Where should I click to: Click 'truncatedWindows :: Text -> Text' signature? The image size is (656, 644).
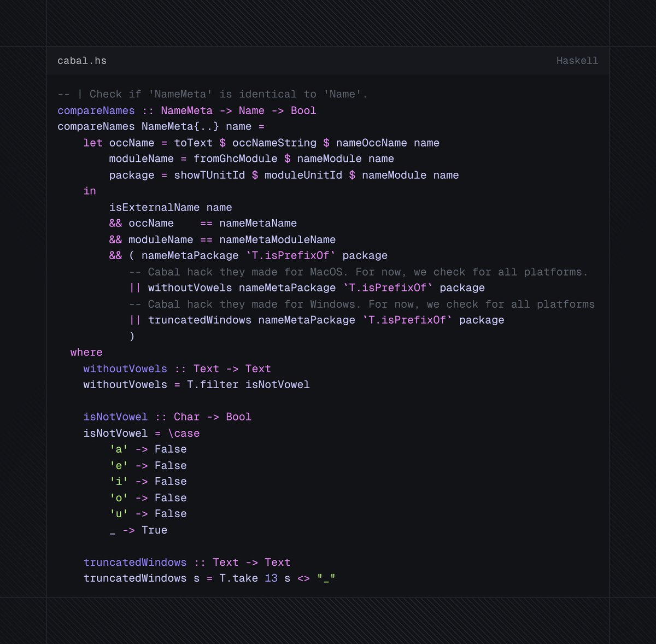point(187,562)
